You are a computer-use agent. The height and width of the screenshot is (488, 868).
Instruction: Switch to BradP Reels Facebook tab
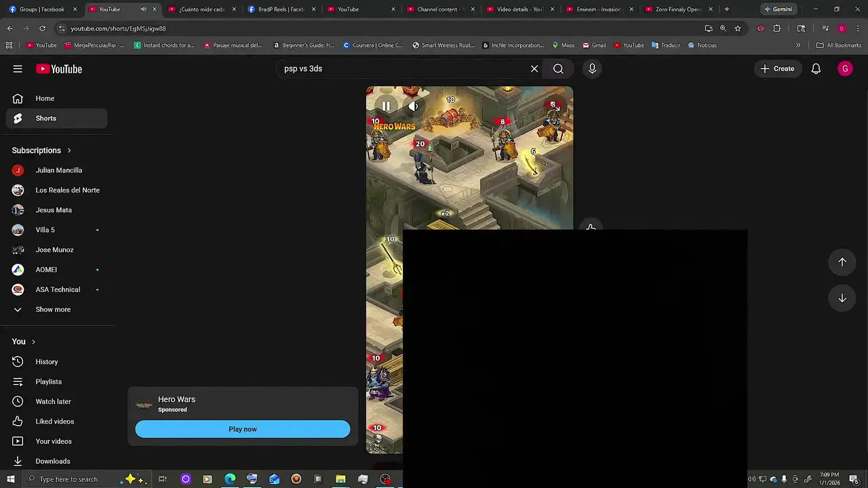(x=281, y=9)
